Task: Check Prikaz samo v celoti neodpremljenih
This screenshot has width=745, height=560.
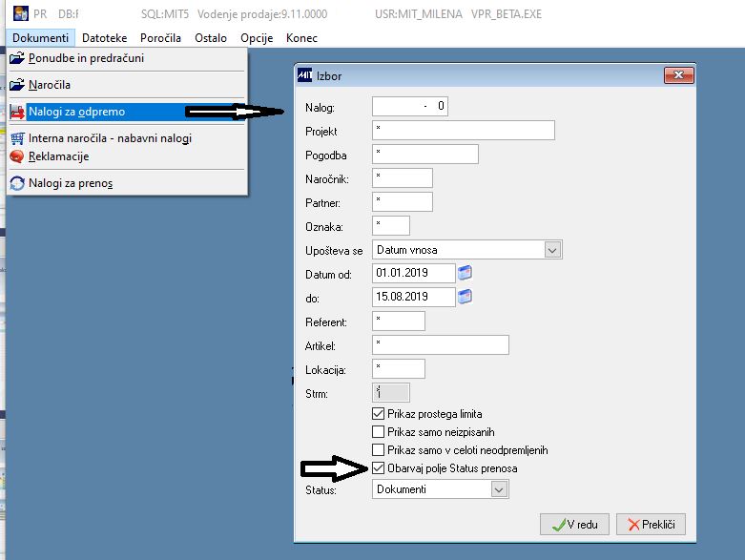Action: coord(378,449)
